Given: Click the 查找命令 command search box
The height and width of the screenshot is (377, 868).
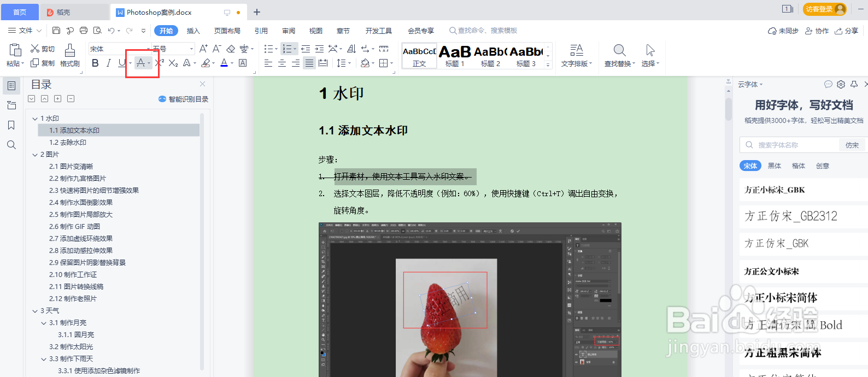Looking at the screenshot, I should (x=483, y=31).
